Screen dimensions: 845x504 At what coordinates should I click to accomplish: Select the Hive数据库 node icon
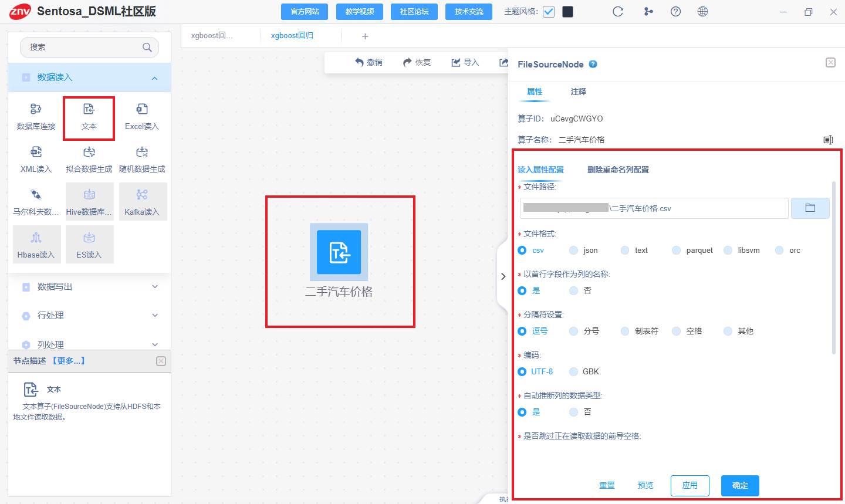(x=89, y=195)
